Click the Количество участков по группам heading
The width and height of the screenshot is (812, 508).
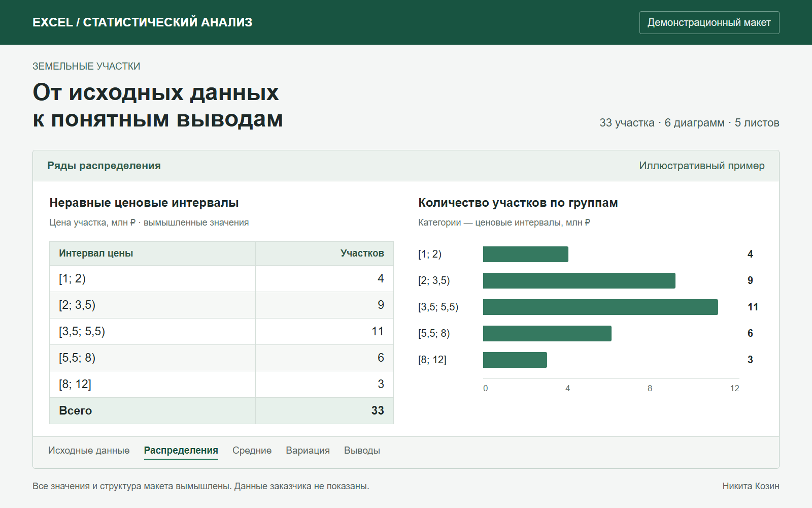pos(518,203)
